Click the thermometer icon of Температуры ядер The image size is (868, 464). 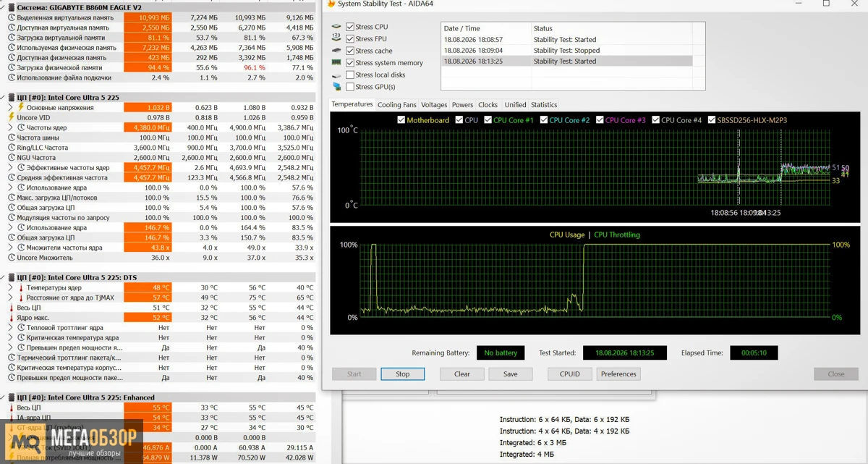click(x=21, y=287)
